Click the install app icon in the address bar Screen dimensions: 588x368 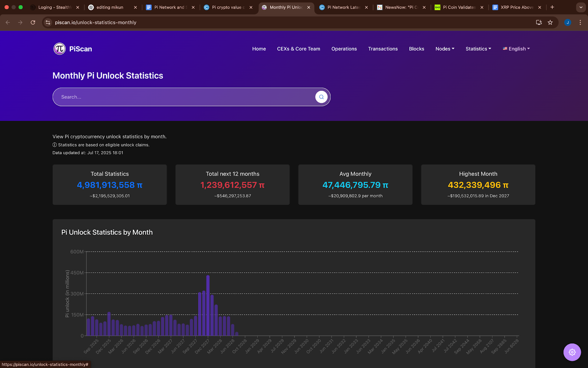(539, 22)
